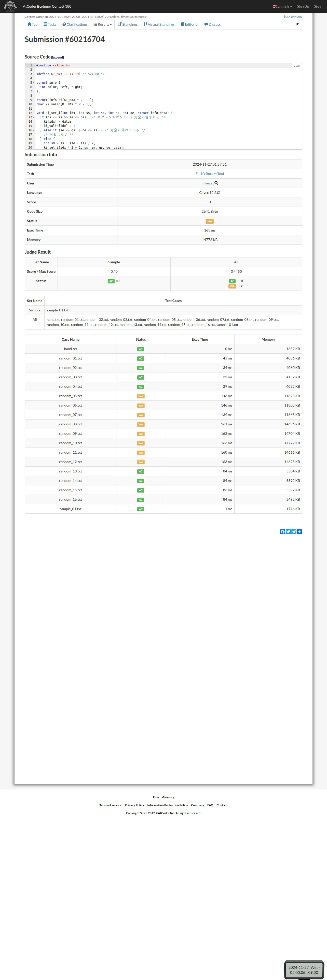
Task: Collapse code fold arrow on line 5
Action: point(34,82)
